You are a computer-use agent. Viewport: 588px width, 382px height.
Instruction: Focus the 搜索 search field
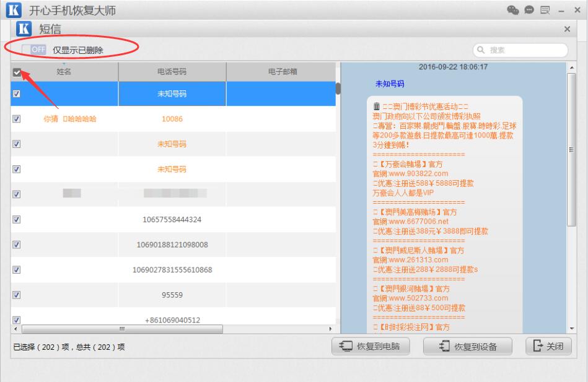(520, 50)
